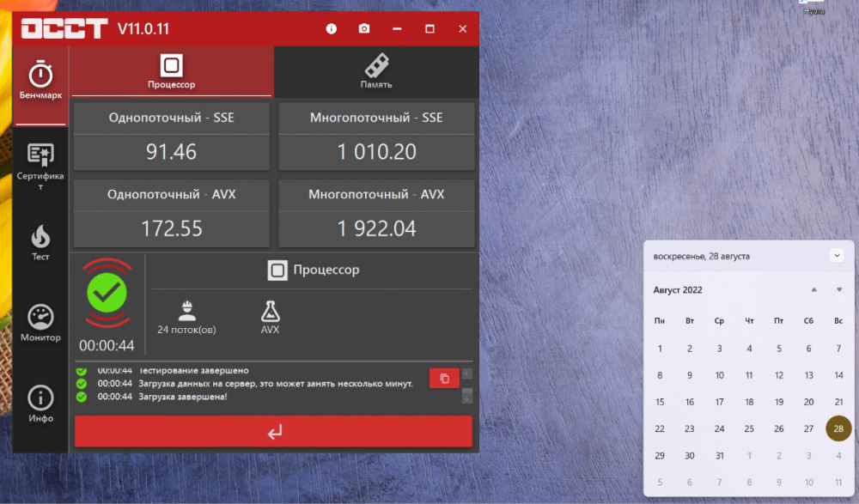Click the Август 2022 month header
The image size is (859, 504).
coord(678,290)
